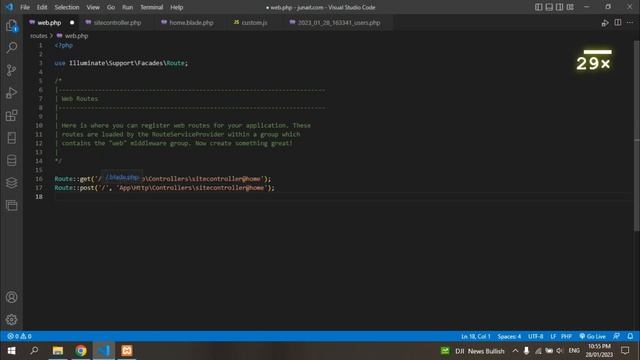
Task: Open the Windows notification center
Action: pos(625,351)
